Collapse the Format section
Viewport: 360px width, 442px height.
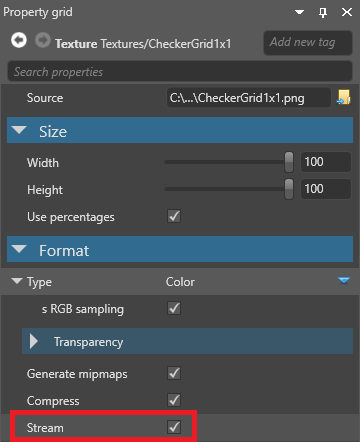19,249
